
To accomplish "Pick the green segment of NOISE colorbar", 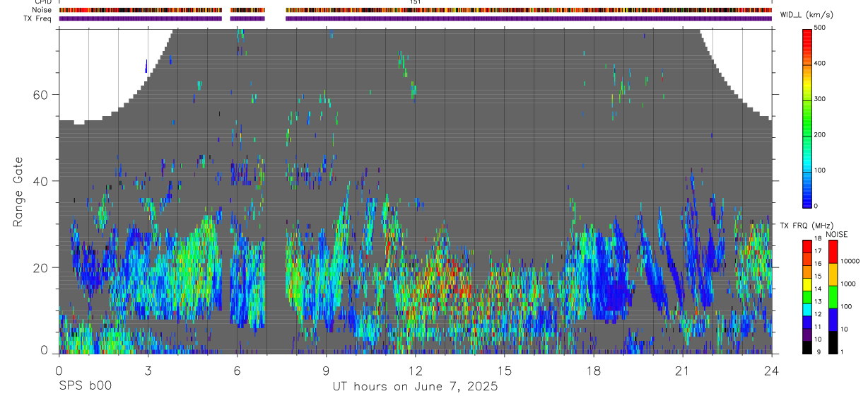I will coord(833,297).
